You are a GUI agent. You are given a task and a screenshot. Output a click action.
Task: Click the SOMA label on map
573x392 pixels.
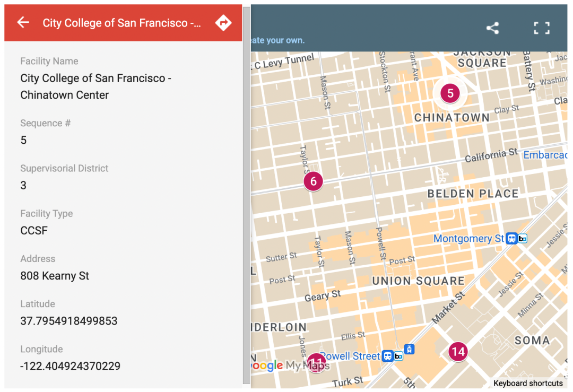[x=532, y=341]
